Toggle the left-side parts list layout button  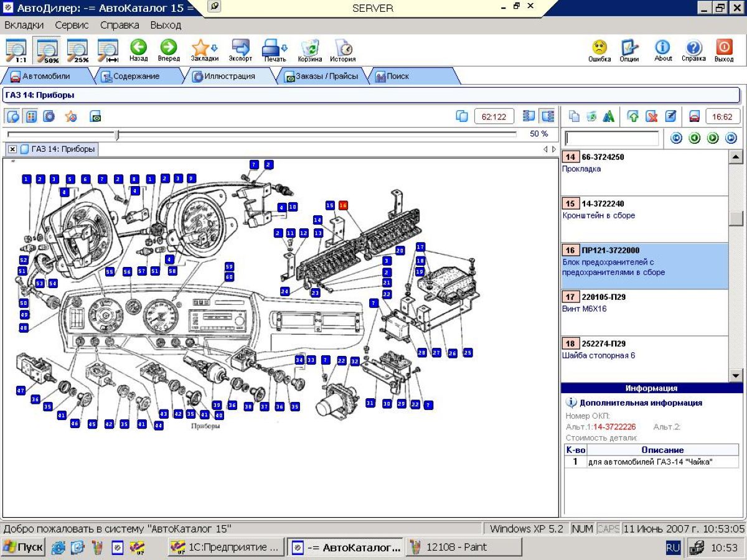pos(529,116)
